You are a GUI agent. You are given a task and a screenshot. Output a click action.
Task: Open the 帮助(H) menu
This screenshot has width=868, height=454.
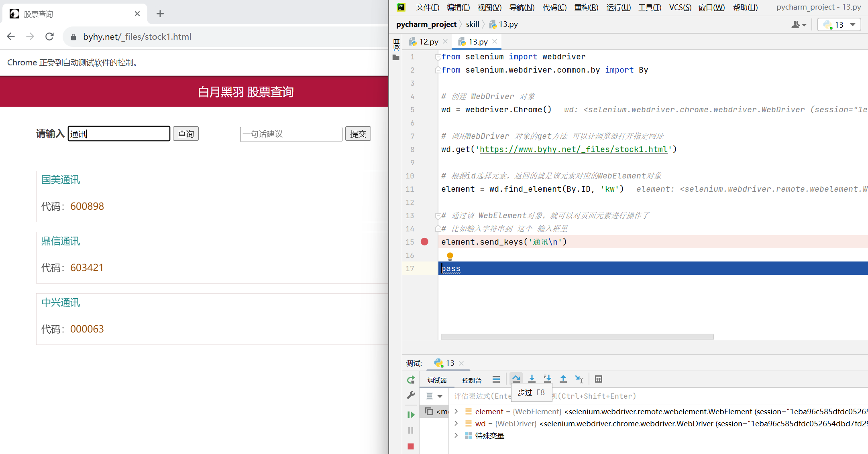746,7
